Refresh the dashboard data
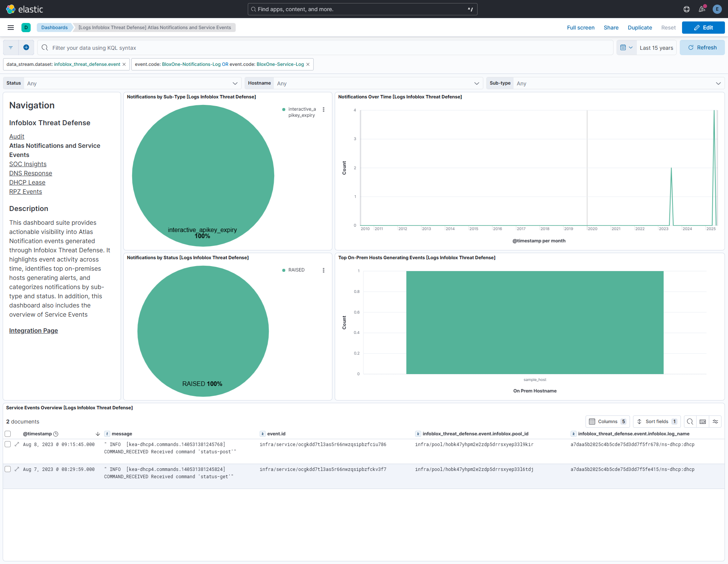 tap(702, 47)
